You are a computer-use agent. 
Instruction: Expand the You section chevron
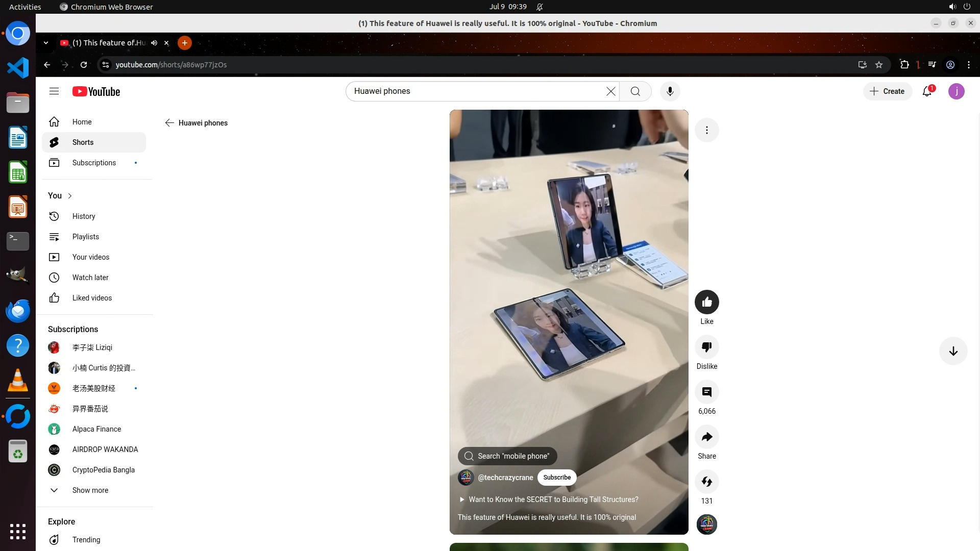pyautogui.click(x=70, y=196)
